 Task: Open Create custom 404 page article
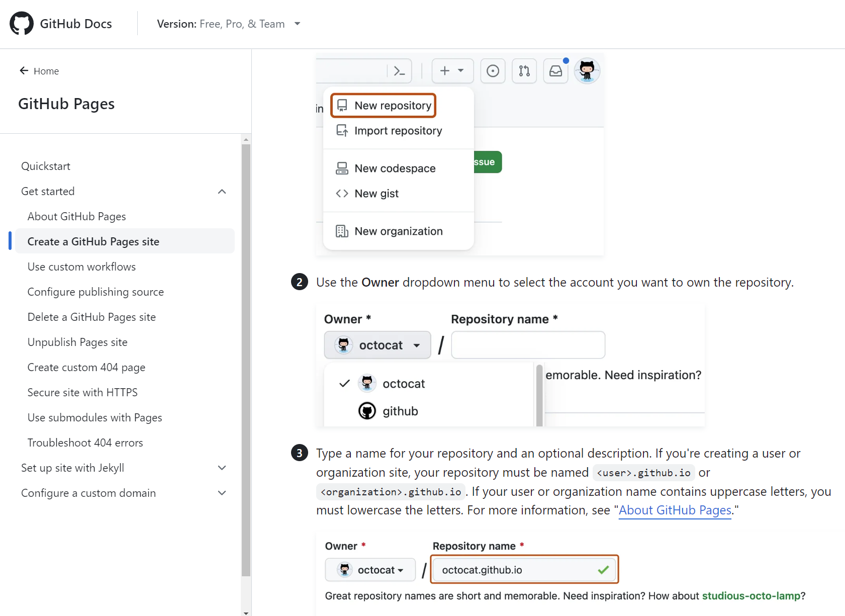point(86,368)
